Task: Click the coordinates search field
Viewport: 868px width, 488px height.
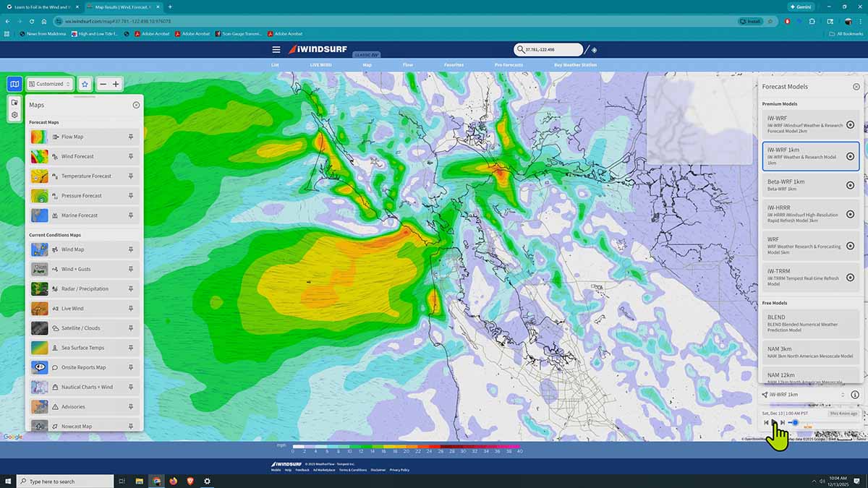Action: [x=550, y=50]
